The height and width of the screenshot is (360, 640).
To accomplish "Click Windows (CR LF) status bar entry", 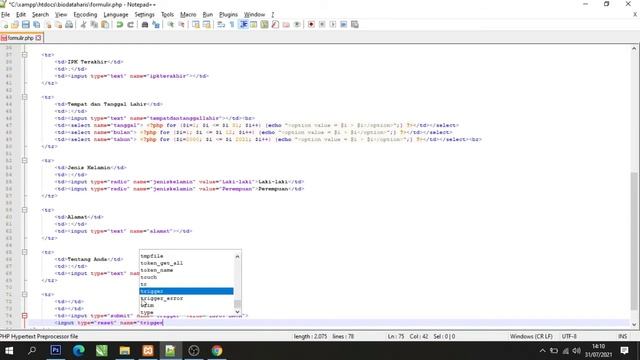I will pyautogui.click(x=531, y=336).
